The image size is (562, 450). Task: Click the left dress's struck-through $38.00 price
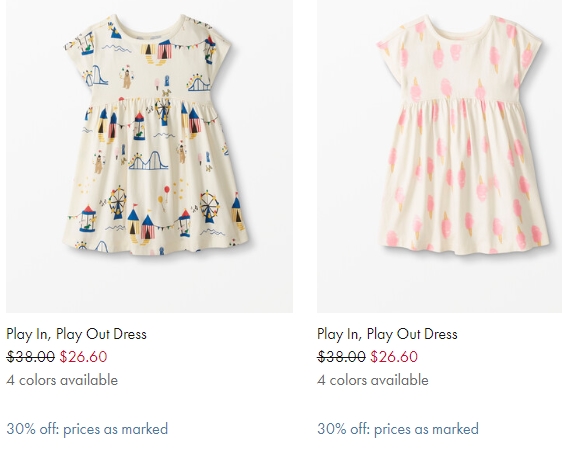click(x=31, y=356)
